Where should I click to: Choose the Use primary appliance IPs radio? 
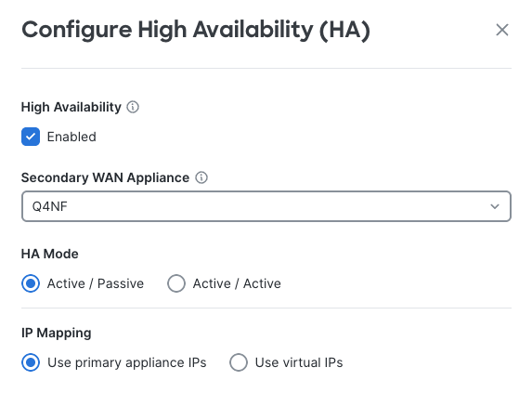pos(31,362)
